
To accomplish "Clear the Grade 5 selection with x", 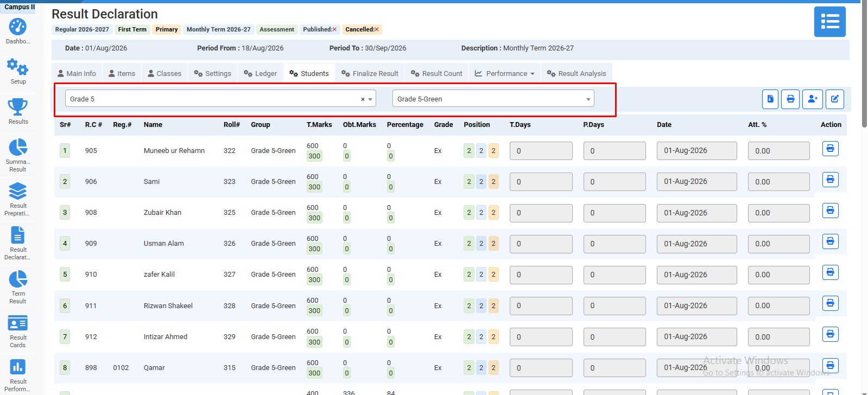I will pos(363,99).
